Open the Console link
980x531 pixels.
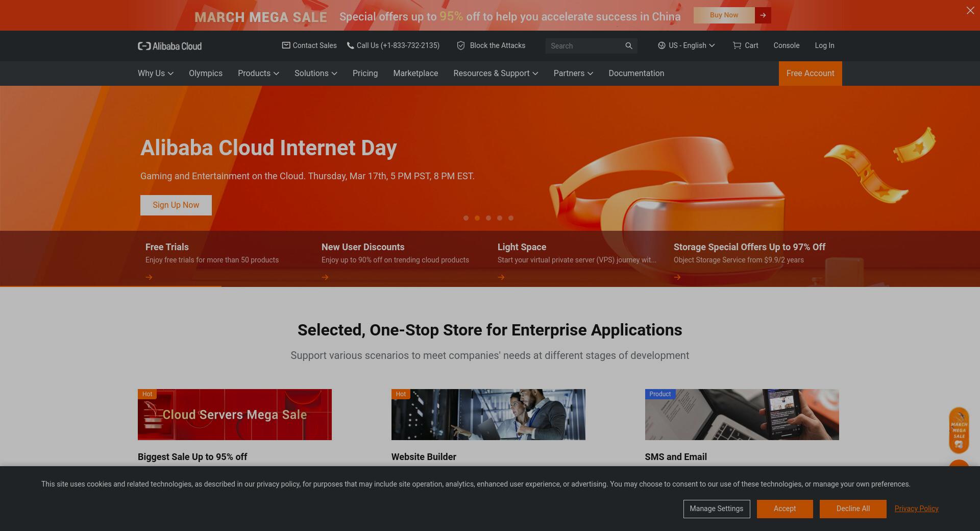pyautogui.click(x=786, y=45)
